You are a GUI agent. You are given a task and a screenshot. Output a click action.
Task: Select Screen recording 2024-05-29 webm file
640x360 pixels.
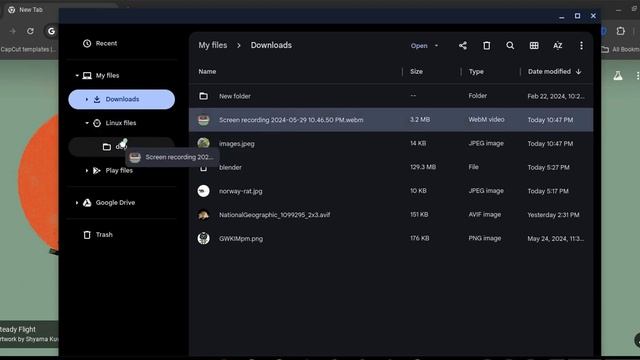pos(391,120)
